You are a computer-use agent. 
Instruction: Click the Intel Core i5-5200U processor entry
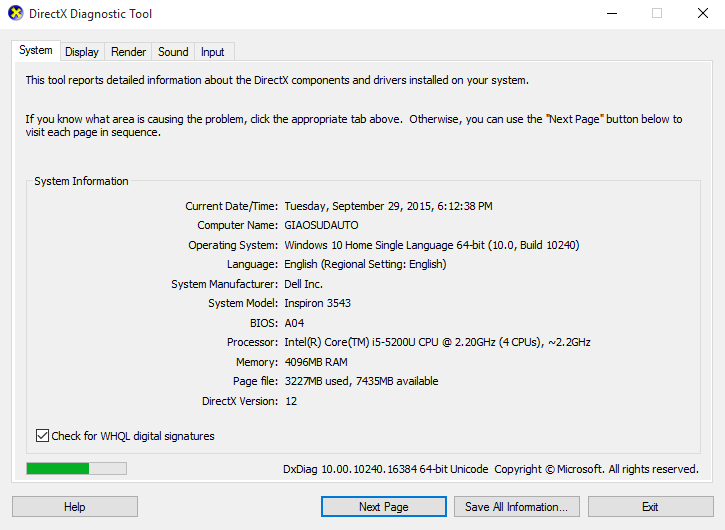437,342
